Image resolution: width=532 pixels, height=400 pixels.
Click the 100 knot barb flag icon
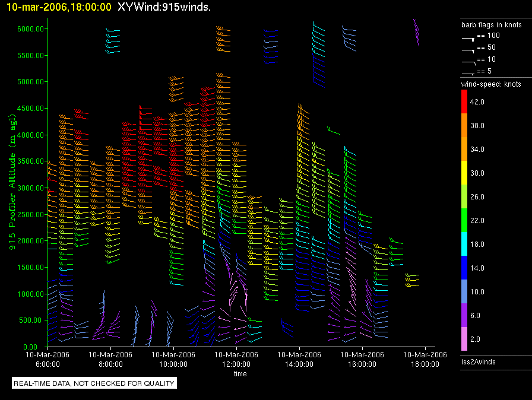468,39
